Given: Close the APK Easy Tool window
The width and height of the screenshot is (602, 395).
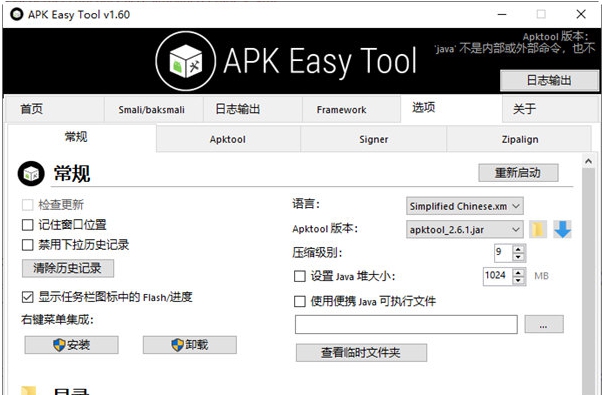Looking at the screenshot, I should [581, 15].
